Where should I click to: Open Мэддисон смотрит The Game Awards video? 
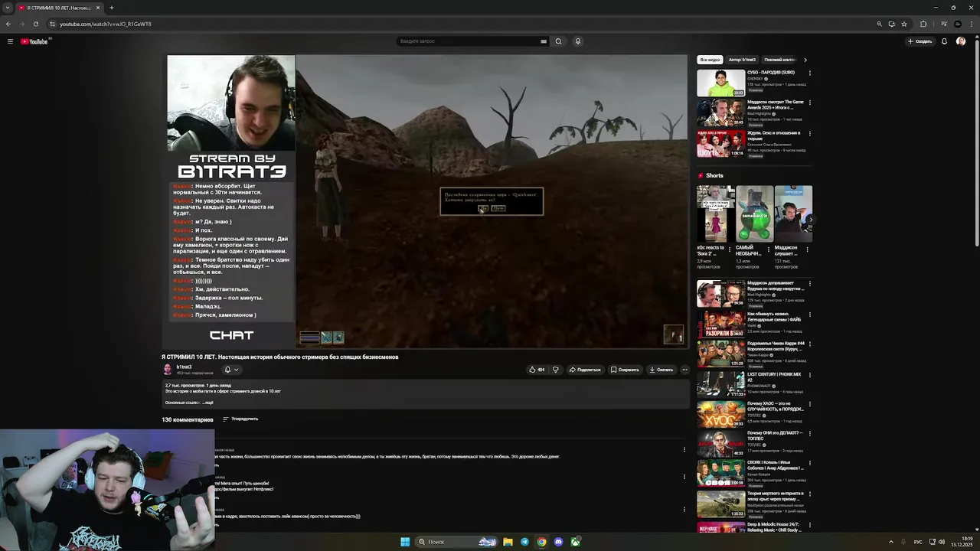(x=720, y=112)
